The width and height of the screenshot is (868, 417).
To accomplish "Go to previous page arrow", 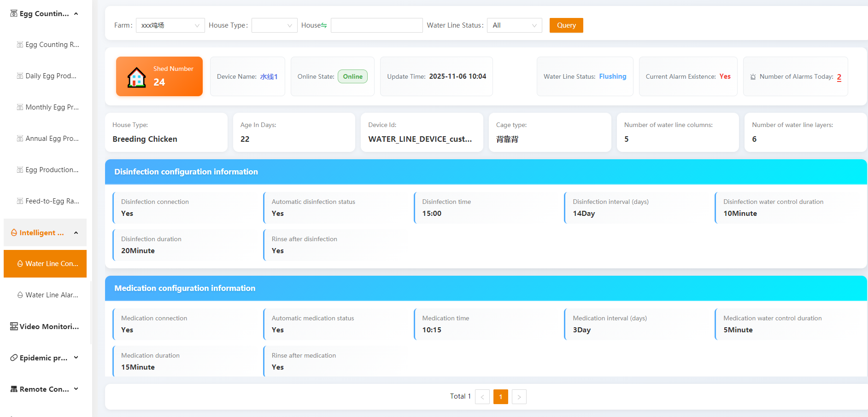I will coord(482,397).
